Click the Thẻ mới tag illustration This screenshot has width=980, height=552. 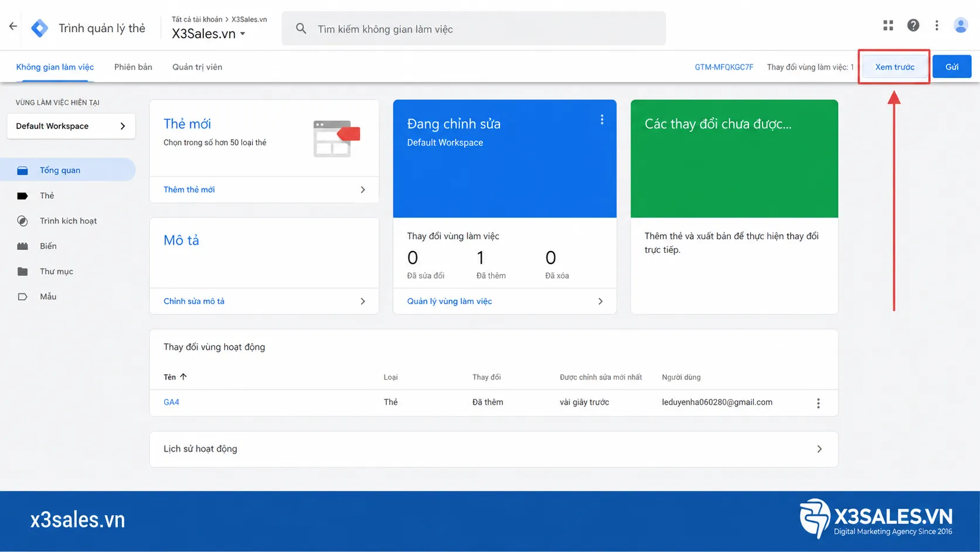point(336,138)
